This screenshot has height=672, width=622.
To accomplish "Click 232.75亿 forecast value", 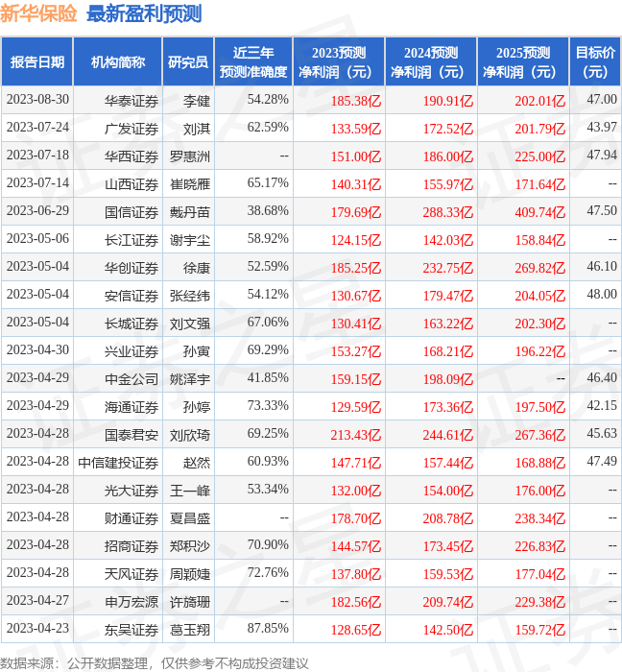I will pyautogui.click(x=447, y=268).
